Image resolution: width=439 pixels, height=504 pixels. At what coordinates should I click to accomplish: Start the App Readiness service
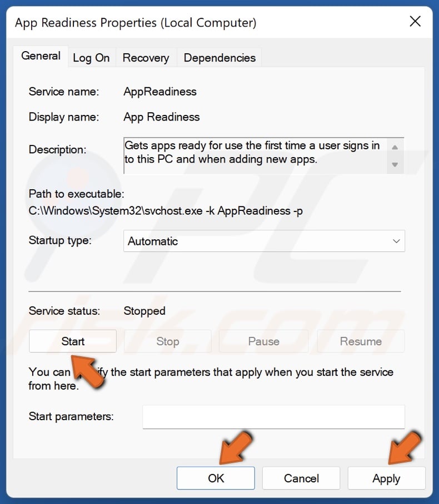(x=72, y=341)
